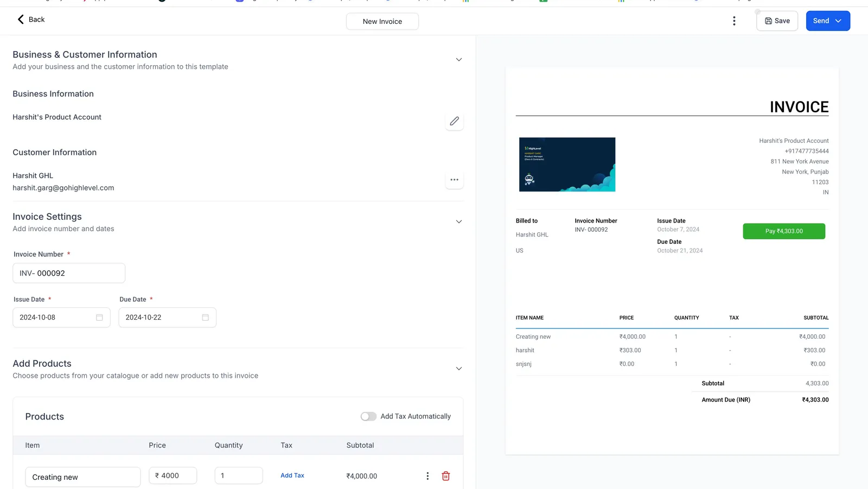The image size is (868, 489).
Task: Click the Add Tax link
Action: [292, 475]
